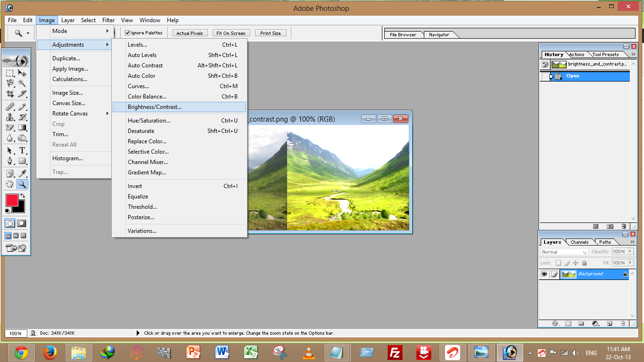Toggle Ignore Palettes checkbox
Image resolution: width=644 pixels, height=362 pixels.
click(128, 33)
